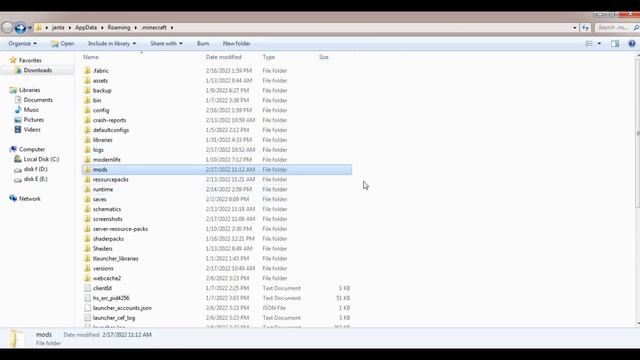This screenshot has height=360, width=640.
Task: Click the .minecraft breadcrumb segment
Action: click(x=154, y=27)
